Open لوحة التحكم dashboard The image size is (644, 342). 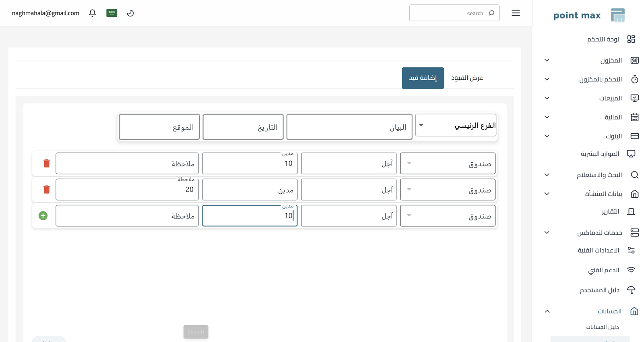(x=603, y=39)
